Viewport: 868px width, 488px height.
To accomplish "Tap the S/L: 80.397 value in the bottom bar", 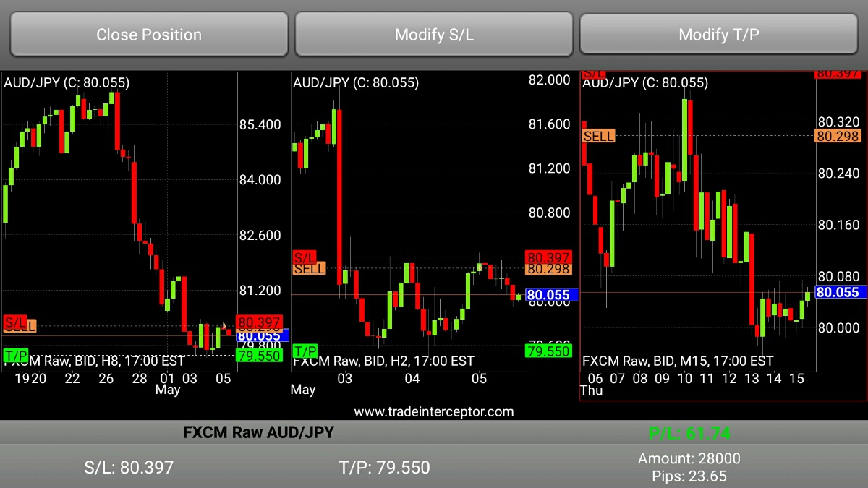I will (129, 467).
